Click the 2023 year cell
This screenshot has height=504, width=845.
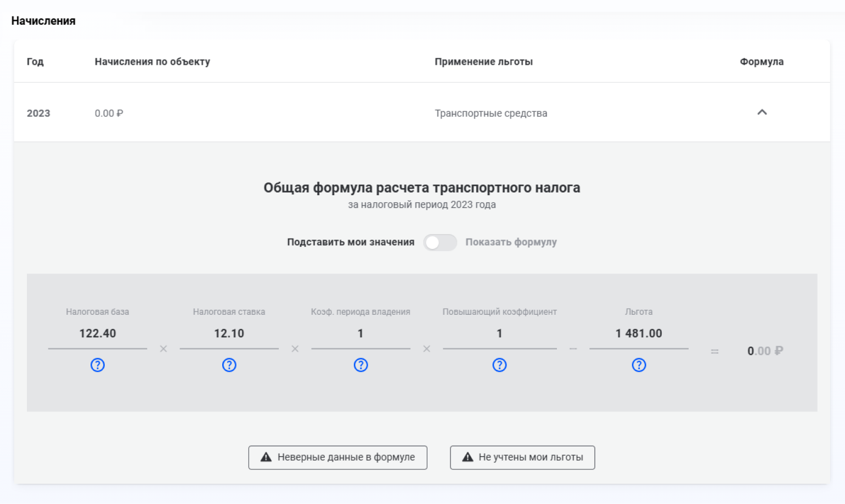pos(38,114)
